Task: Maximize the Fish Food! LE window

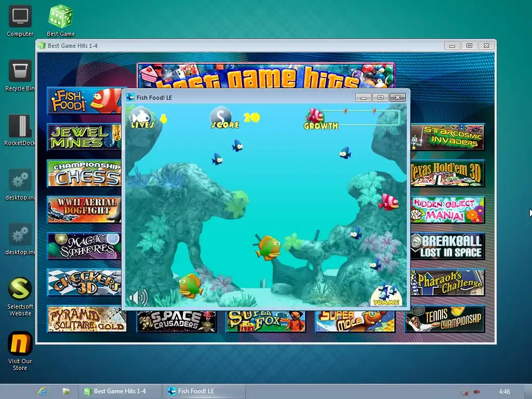Action: coord(380,98)
